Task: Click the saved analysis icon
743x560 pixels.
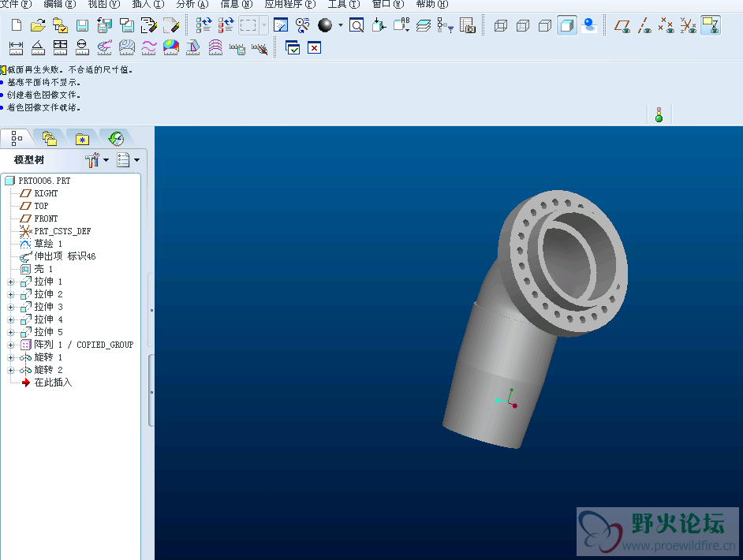Action: tap(237, 47)
